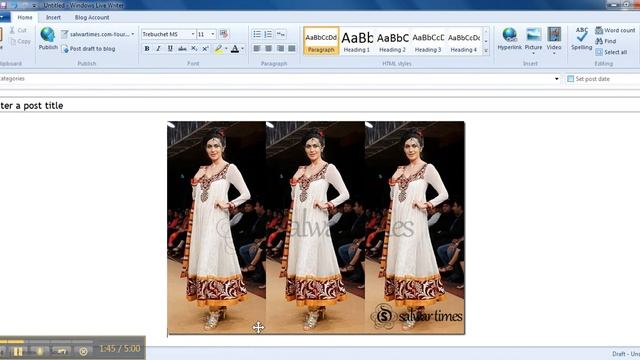Open Word count

click(x=615, y=30)
